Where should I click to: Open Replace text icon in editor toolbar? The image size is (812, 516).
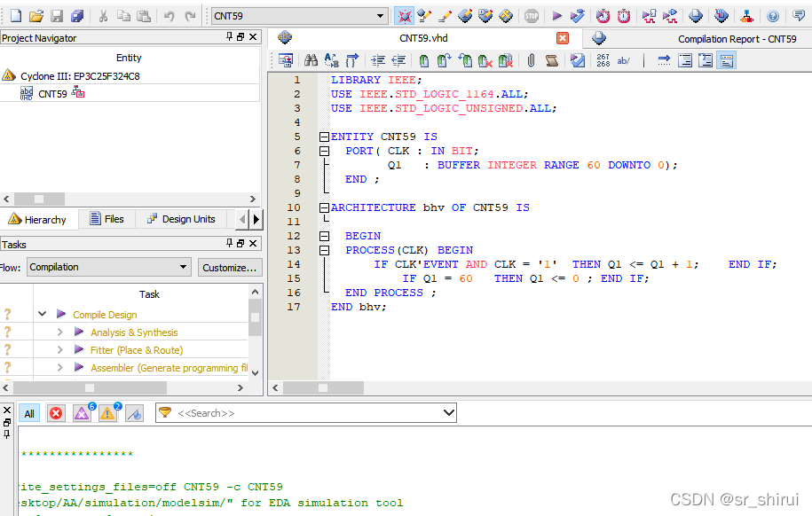point(331,60)
